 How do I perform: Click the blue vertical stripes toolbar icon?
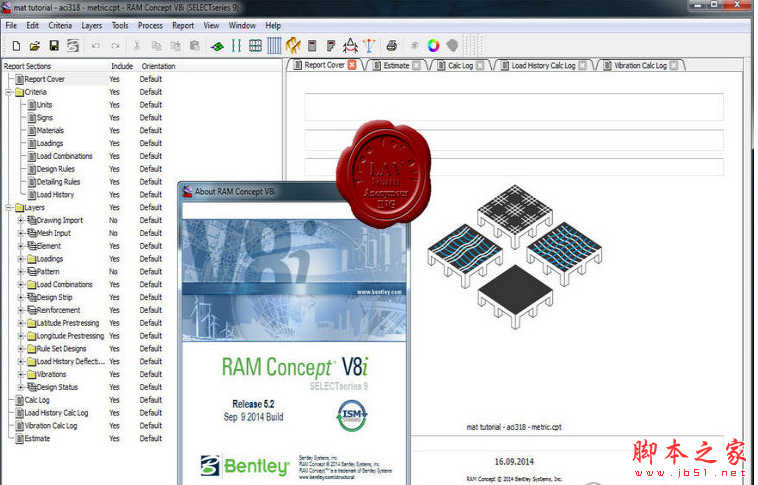coord(274,45)
